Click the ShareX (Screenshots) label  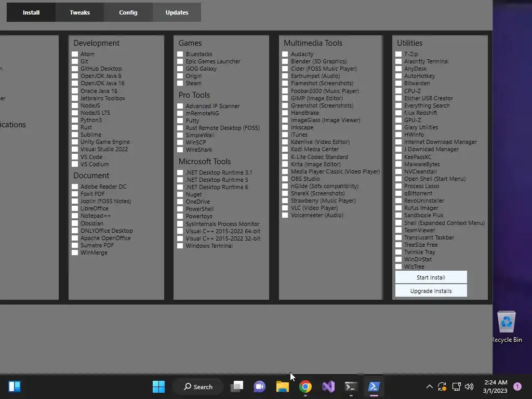[317, 193]
